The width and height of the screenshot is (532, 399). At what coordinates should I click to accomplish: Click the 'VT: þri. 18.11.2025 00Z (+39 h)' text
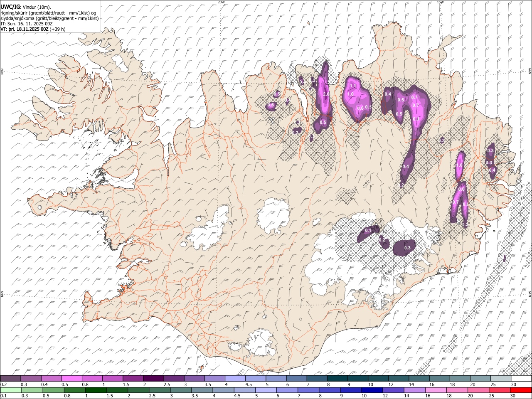(33, 29)
